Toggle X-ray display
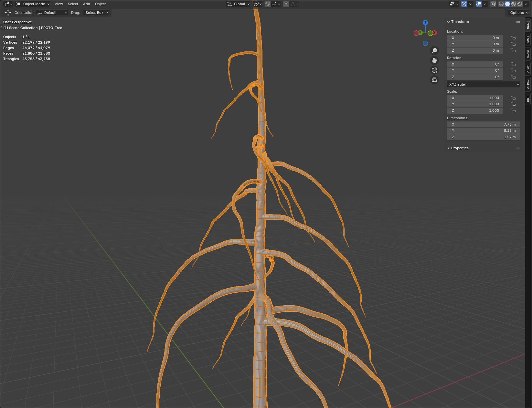This screenshot has height=408, width=532. click(x=493, y=4)
